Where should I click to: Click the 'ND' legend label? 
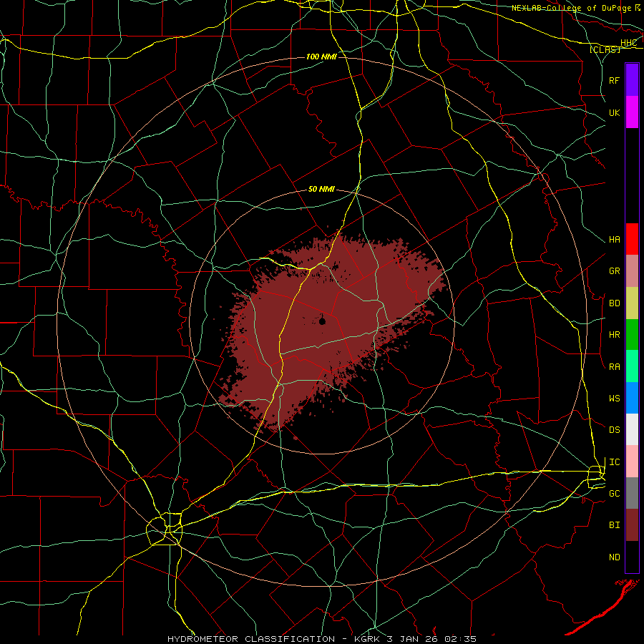click(615, 557)
